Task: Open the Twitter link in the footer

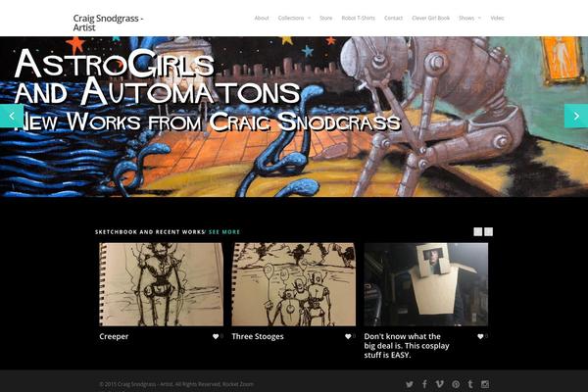Action: click(410, 384)
